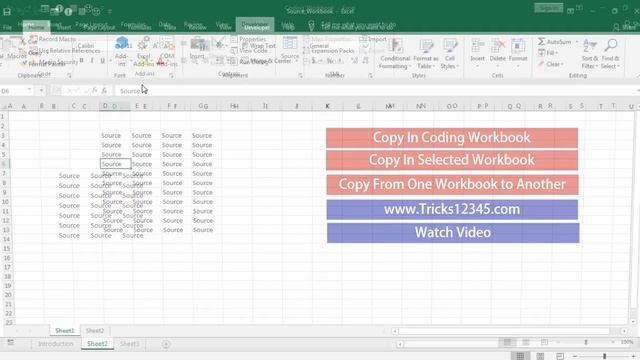The width and height of the screenshot is (640, 360).
Task: Open the Fill dropdown
Action: pos(548,53)
